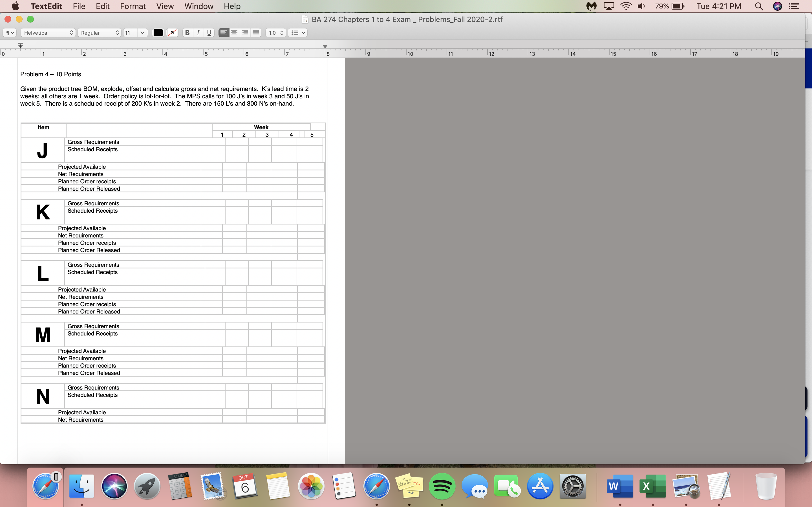Open System Preferences from the Dock
This screenshot has height=507, width=812.
tap(573, 486)
